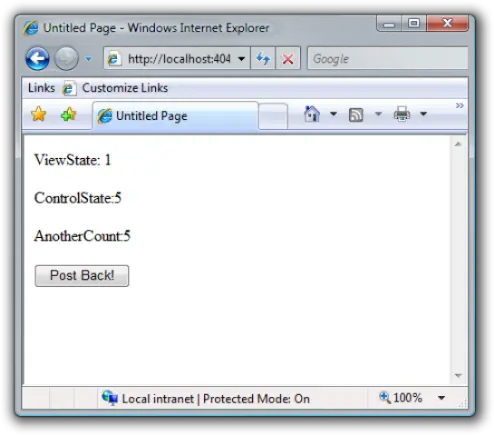Open recent pages dropdown beside Forward button
This screenshot has width=494, height=435.
(88, 59)
